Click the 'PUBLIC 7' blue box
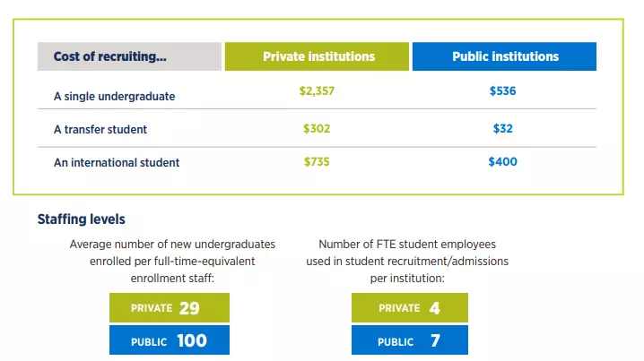This screenshot has width=644, height=361. (x=410, y=340)
